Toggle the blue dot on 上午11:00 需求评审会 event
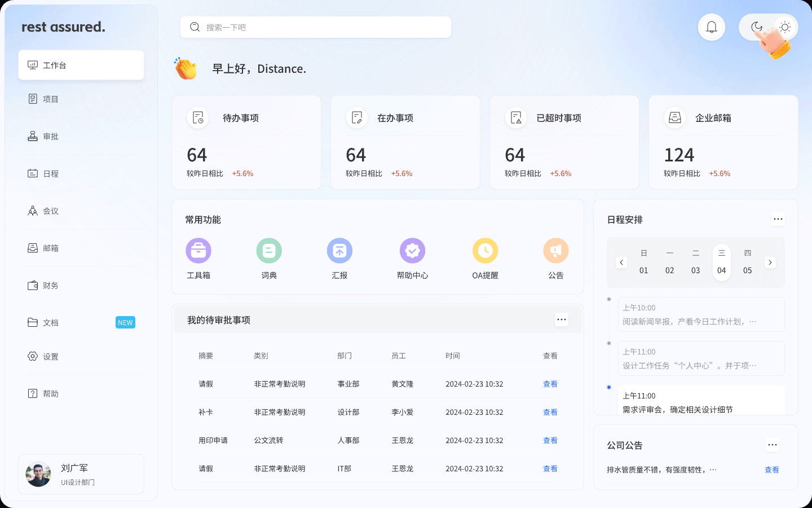812x508 pixels. point(609,387)
